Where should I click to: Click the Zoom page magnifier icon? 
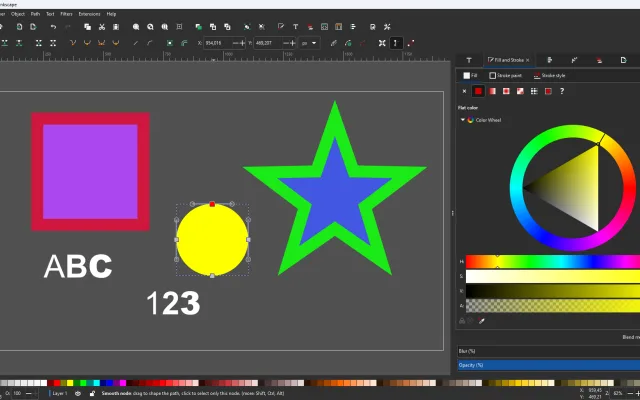point(164,27)
